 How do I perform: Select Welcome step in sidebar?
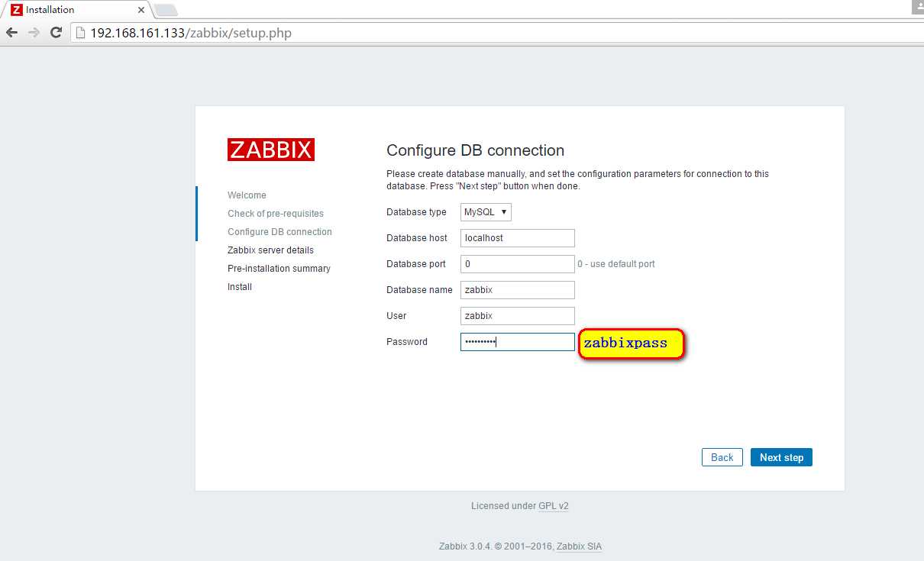coord(247,195)
